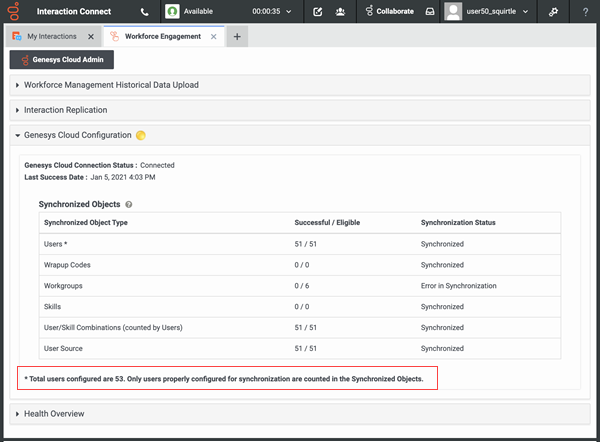Click the help question mark icon
Image resolution: width=600 pixels, height=442 pixels.
click(x=584, y=12)
